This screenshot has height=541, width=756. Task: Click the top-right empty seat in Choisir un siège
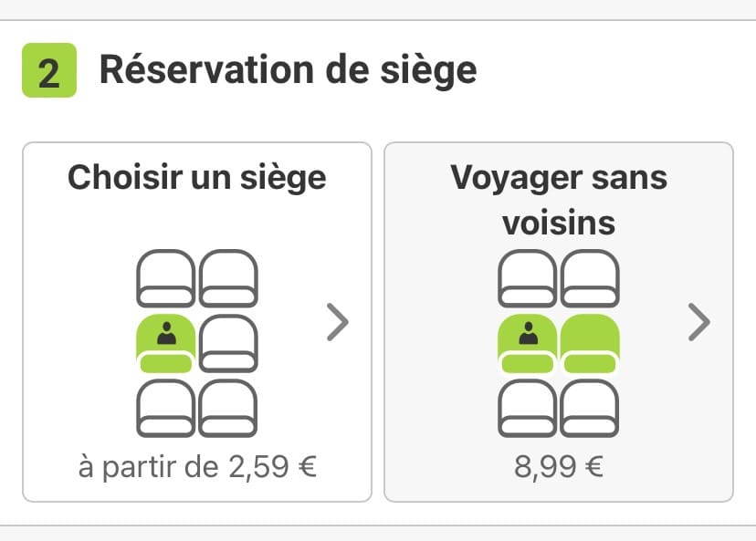click(228, 279)
